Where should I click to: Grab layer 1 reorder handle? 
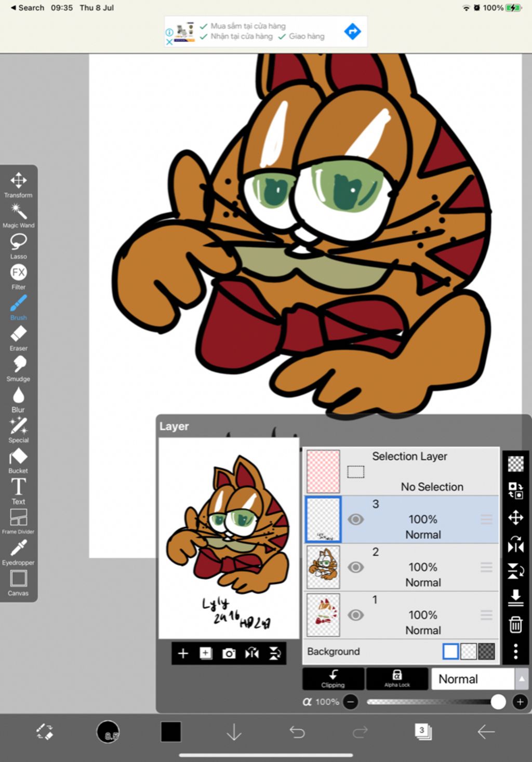tap(486, 615)
